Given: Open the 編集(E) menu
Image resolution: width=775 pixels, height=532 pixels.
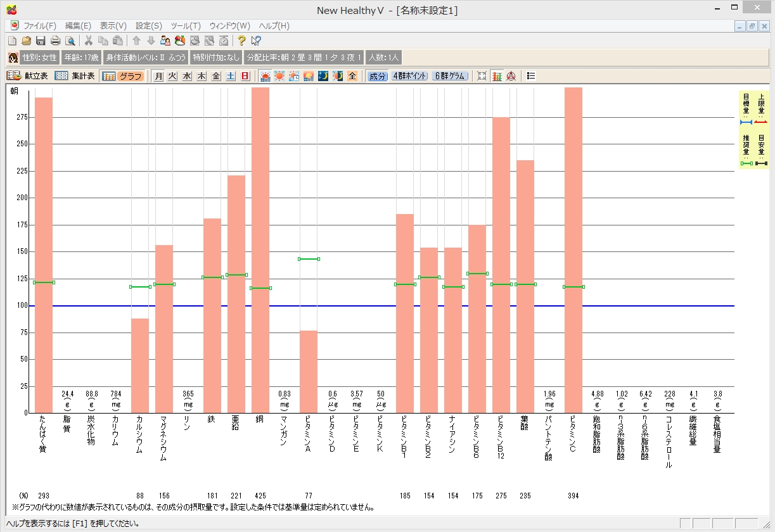Looking at the screenshot, I should pos(78,26).
